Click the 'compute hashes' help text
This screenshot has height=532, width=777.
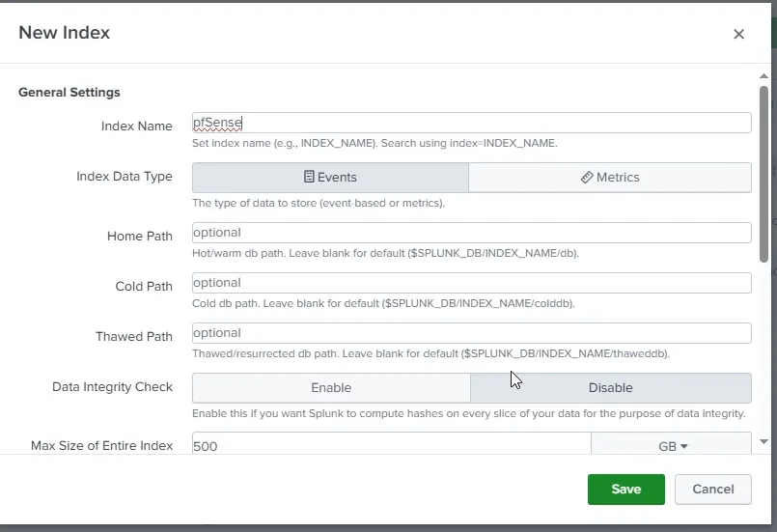coord(469,413)
